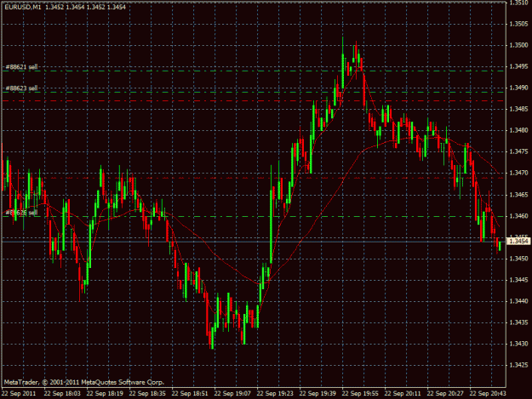This screenshot has width=532, height=399.
Task: Click the highlighted 1.3454 current price tag
Action: point(518,242)
